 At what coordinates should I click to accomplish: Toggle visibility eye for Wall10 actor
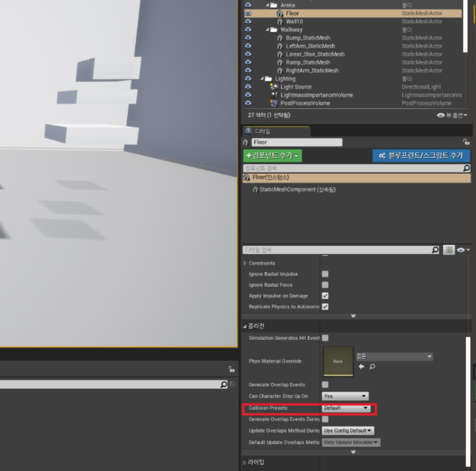coord(248,21)
